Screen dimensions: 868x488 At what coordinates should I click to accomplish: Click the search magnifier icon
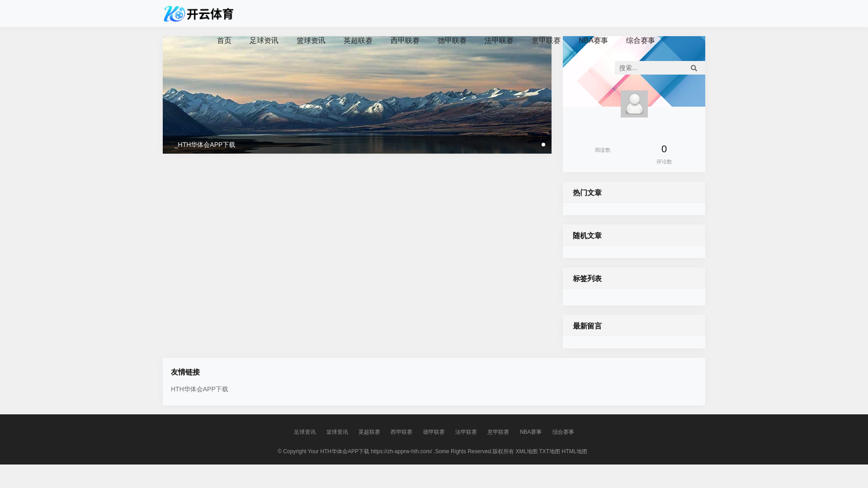(694, 68)
